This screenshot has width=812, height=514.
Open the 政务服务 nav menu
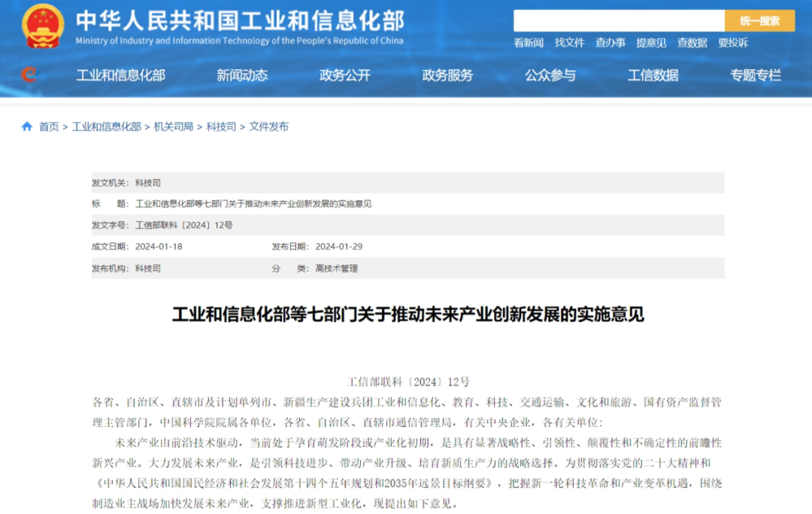pyautogui.click(x=447, y=76)
